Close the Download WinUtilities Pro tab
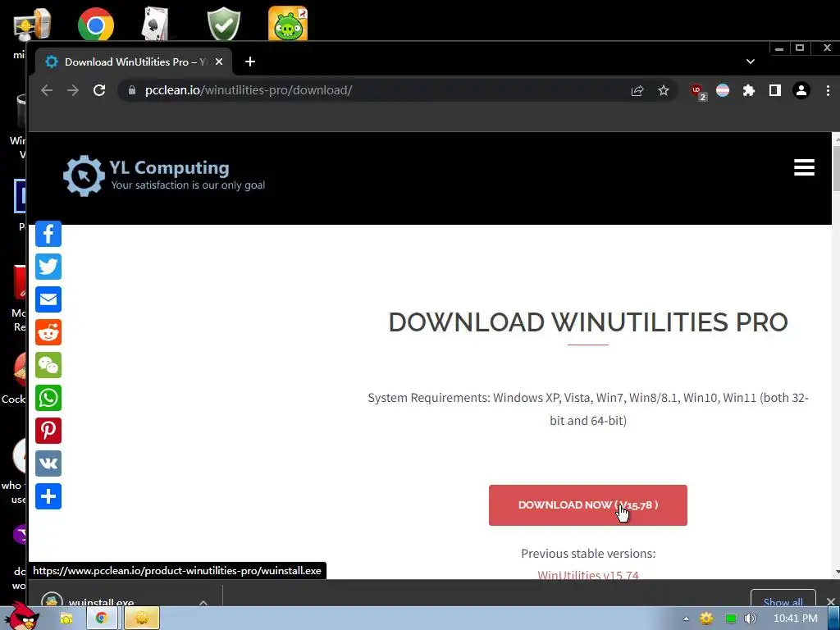This screenshot has width=840, height=630. [x=218, y=62]
